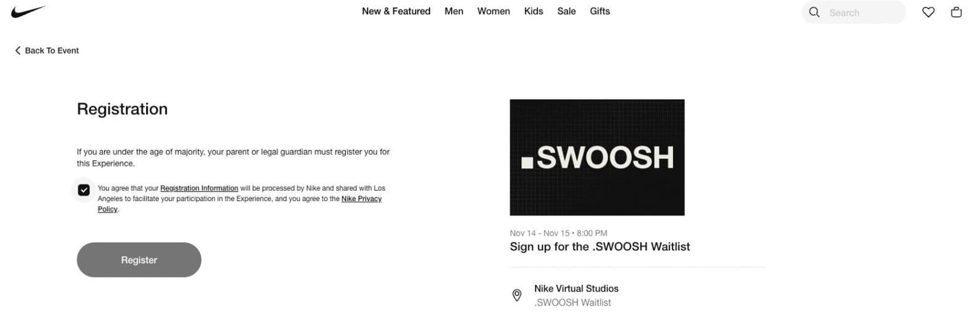Image resolution: width=980 pixels, height=335 pixels.
Task: Open the Sale menu
Action: (566, 11)
